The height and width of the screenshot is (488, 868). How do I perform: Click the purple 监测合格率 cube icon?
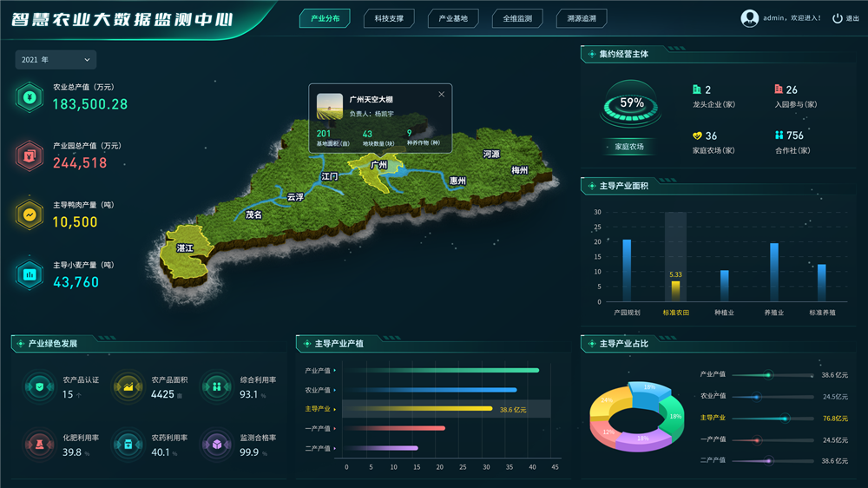pos(216,445)
